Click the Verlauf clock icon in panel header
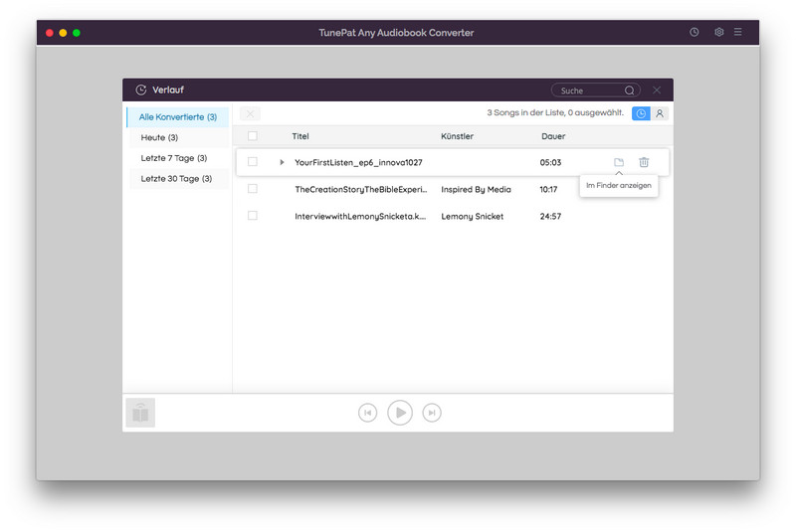 (x=141, y=89)
